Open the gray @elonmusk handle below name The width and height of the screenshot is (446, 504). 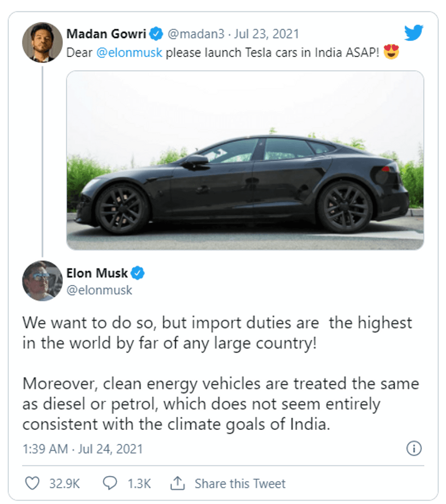[99, 290]
